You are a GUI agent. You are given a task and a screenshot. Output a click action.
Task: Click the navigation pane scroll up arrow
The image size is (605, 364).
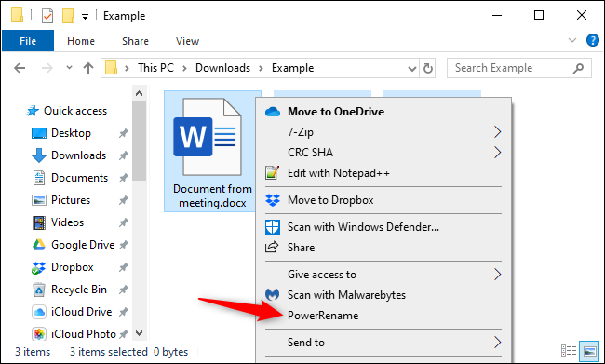coord(140,93)
